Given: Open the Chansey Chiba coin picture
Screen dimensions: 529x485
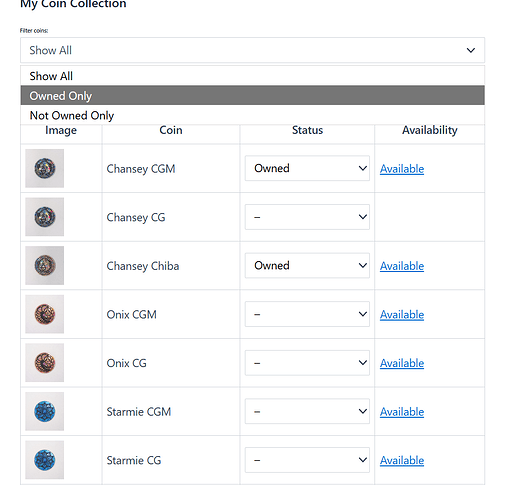Looking at the screenshot, I should coord(45,265).
